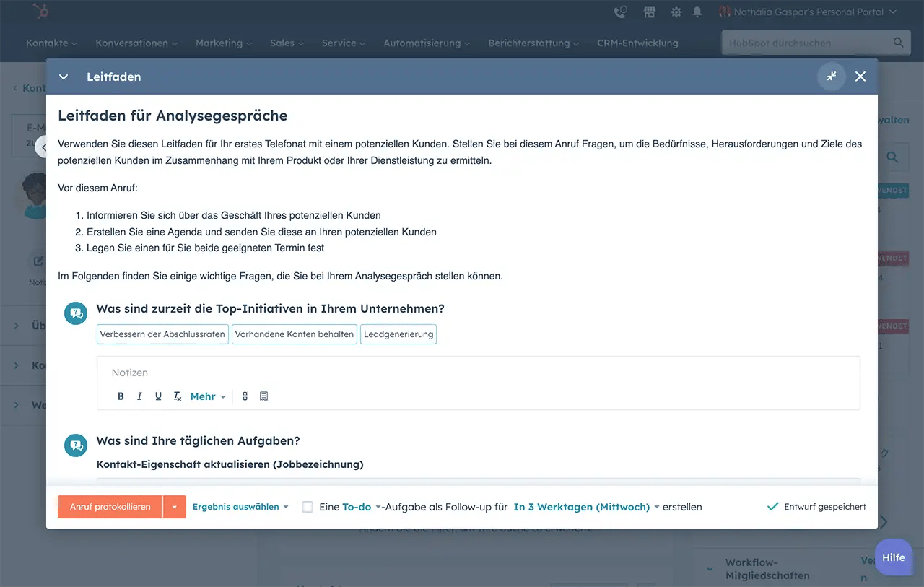The height and width of the screenshot is (587, 924).
Task: Expand the 'Mehr' formatting options dropdown
Action: coord(208,396)
